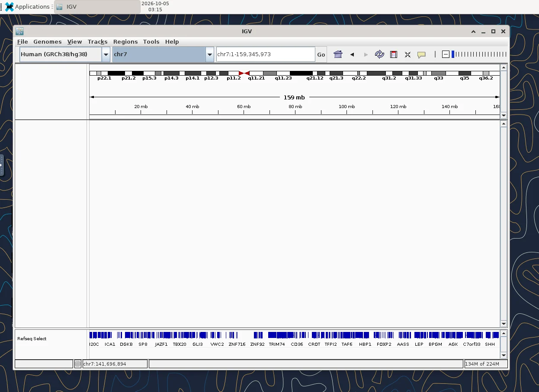Select the Refseq Select track name
The image size is (539, 392).
pos(32,338)
